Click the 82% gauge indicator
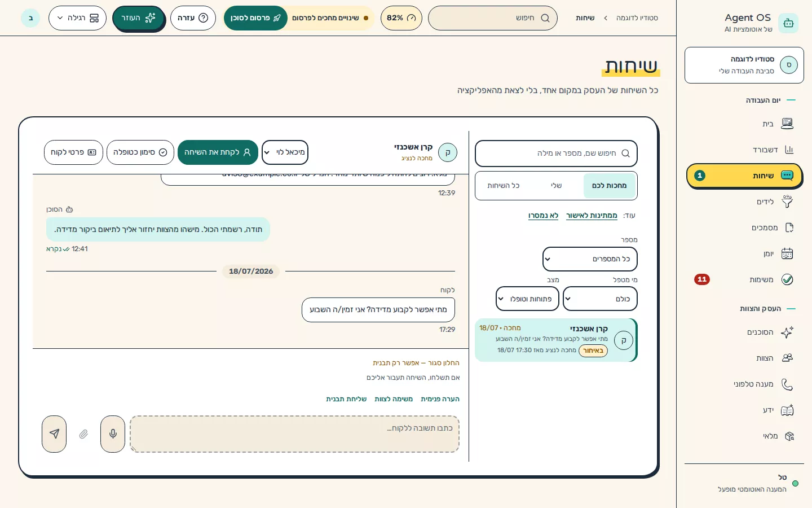Screen dimensions: 812x508 tap(401, 18)
